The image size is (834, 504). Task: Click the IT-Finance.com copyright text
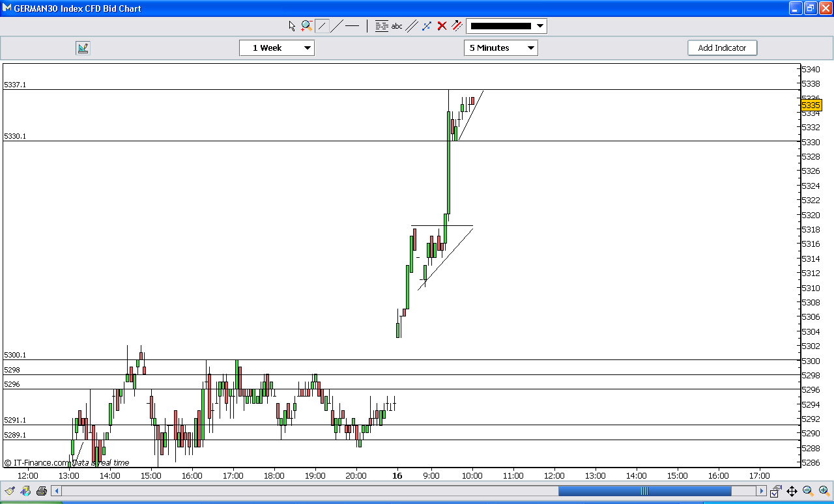(x=36, y=463)
